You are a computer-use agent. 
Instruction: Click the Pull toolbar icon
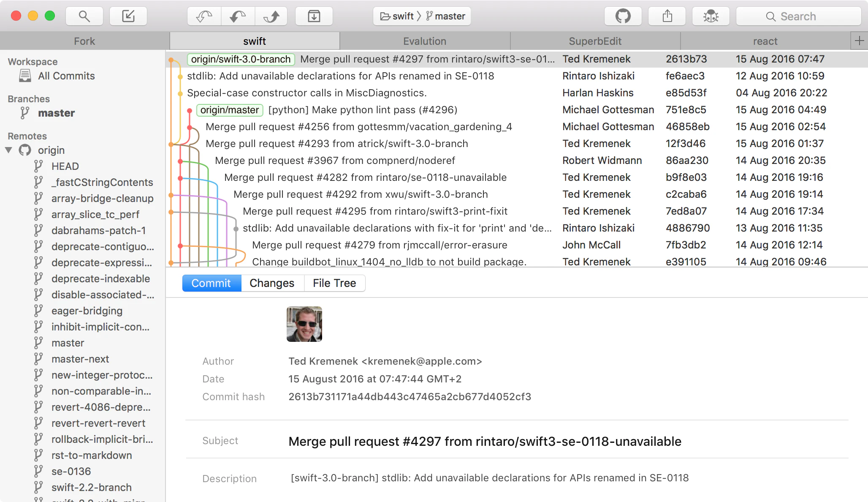[238, 16]
